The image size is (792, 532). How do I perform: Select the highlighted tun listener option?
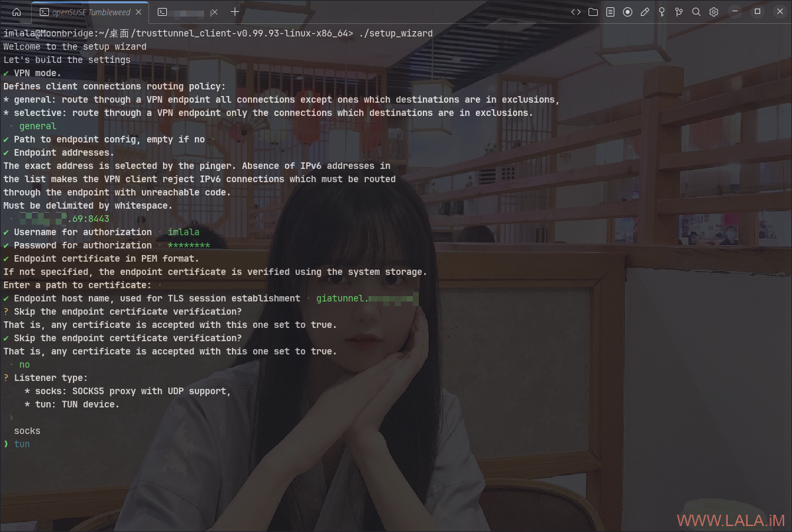coord(22,444)
